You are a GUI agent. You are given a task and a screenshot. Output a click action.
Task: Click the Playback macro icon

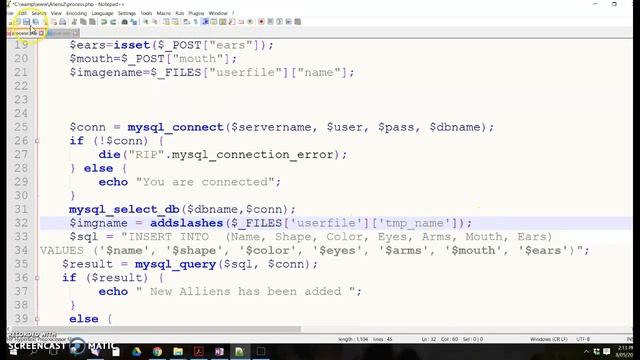(280, 22)
